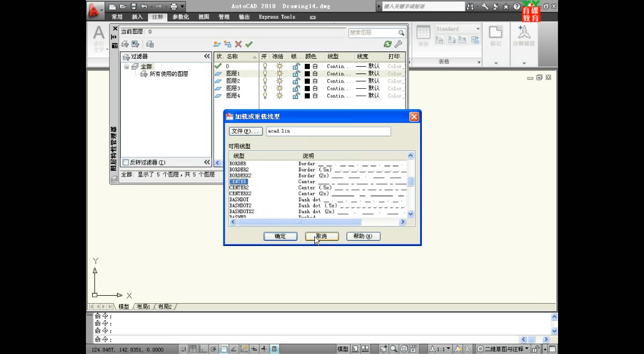Image resolution: width=644 pixels, height=354 pixels.
Task: Open the Standard table style dropdown
Action: [478, 29]
